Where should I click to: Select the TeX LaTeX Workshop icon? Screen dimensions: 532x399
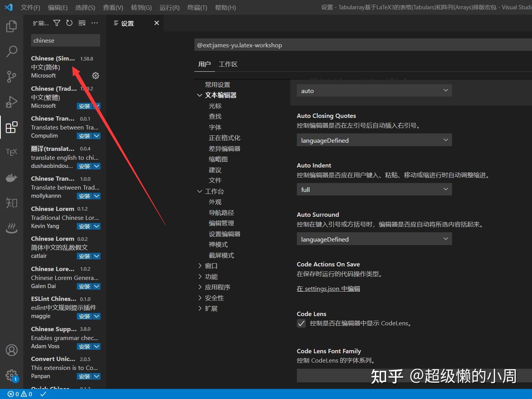[x=11, y=152]
